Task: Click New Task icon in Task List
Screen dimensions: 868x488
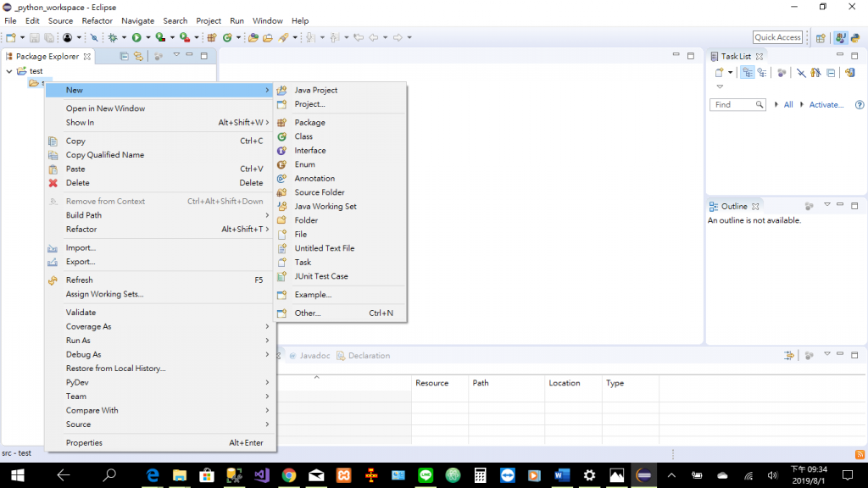Action: coord(719,73)
